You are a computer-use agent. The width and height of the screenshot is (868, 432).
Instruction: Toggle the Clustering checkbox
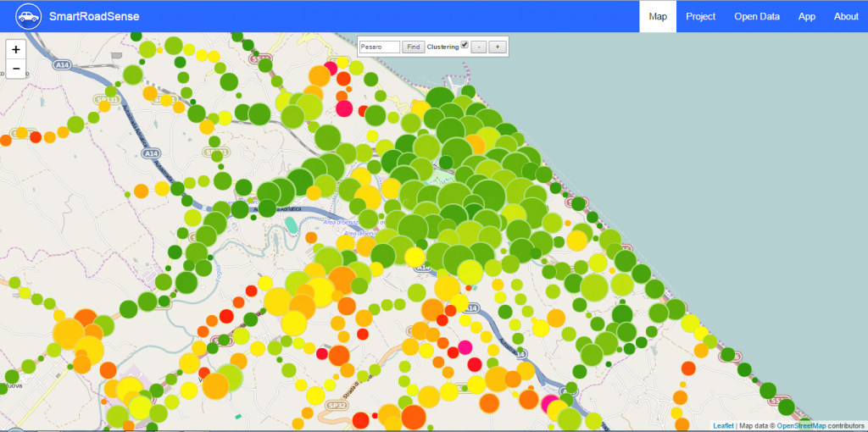tap(465, 45)
